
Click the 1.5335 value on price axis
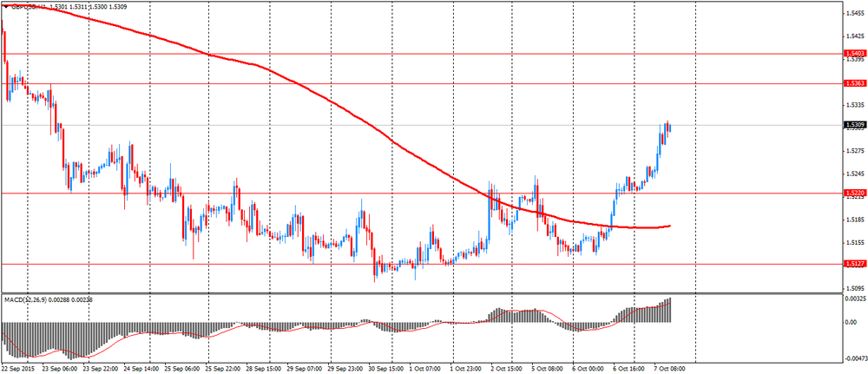click(856, 105)
